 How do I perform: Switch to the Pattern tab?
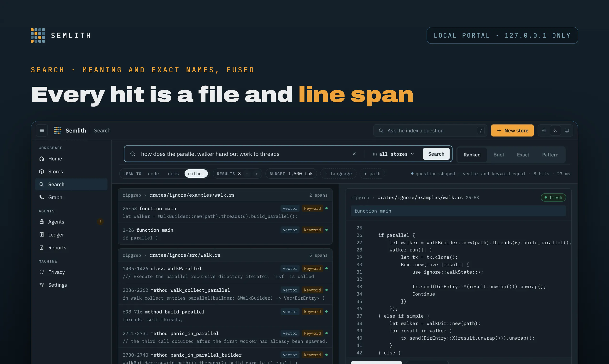pyautogui.click(x=550, y=155)
